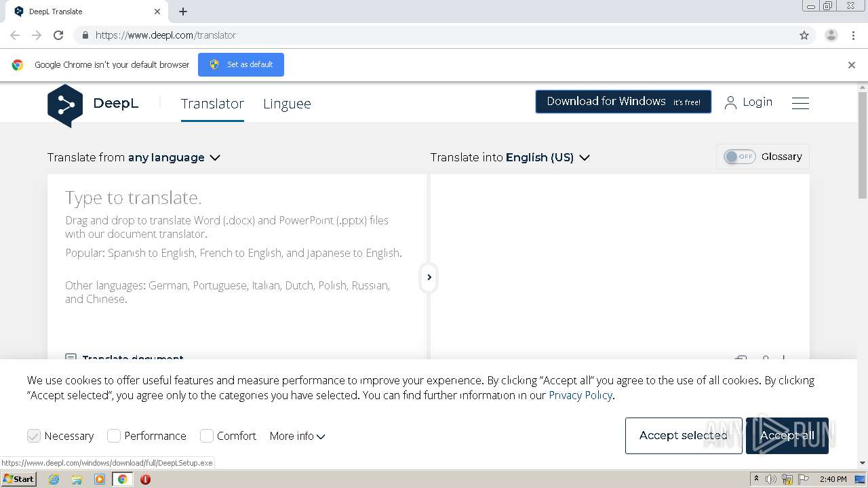
Task: Open File Explorer from the taskbar
Action: (x=77, y=479)
